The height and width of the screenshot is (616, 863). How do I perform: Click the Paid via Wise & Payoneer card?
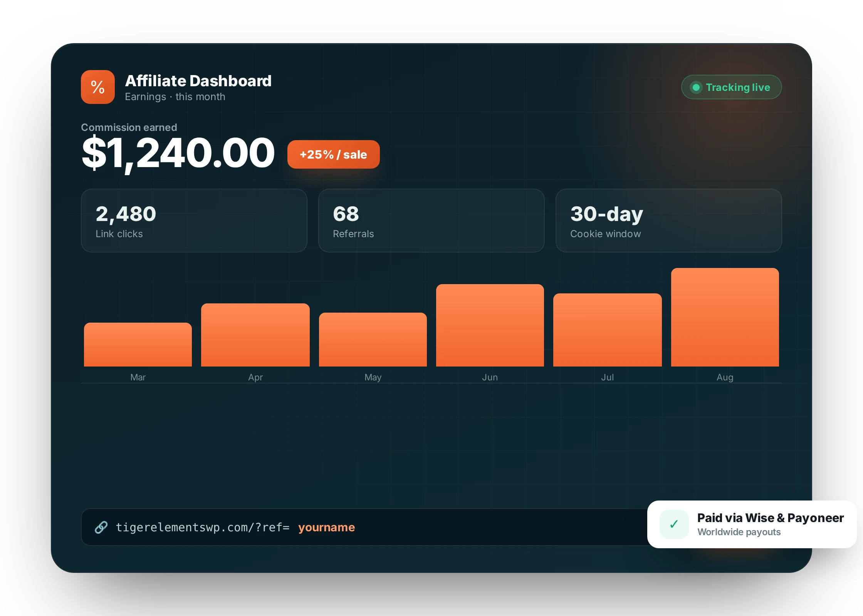tap(752, 524)
